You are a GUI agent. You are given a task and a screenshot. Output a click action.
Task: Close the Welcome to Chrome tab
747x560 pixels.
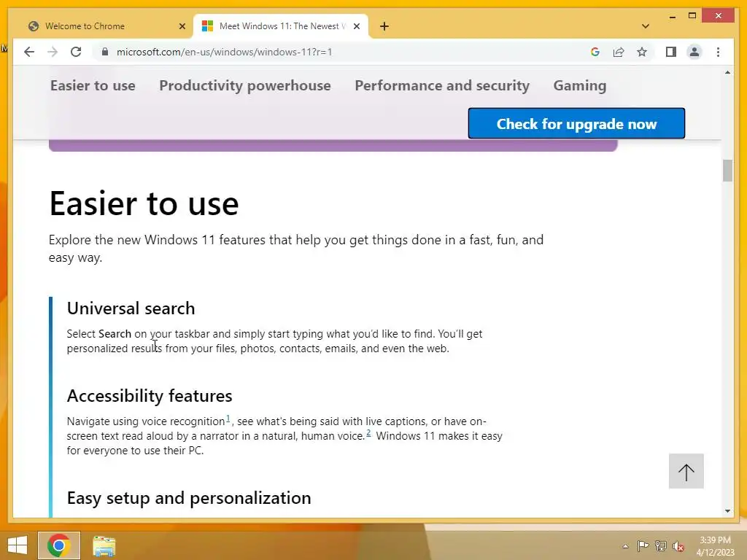pos(182,26)
